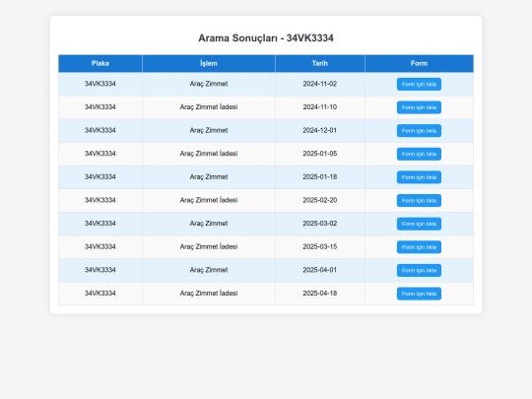Click plate 34VK3334 in the 2025-01-18 row
This screenshot has width=532, height=399.
(100, 176)
